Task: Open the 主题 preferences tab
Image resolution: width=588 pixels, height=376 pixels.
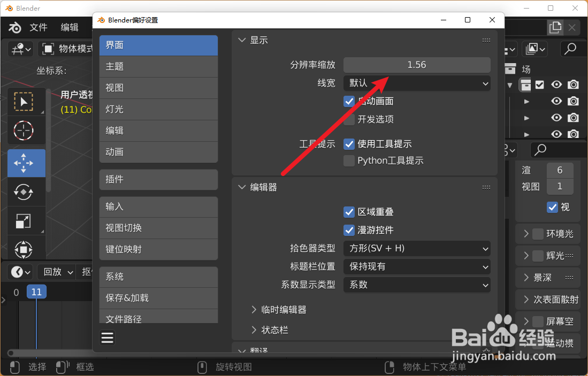Action: [x=158, y=67]
